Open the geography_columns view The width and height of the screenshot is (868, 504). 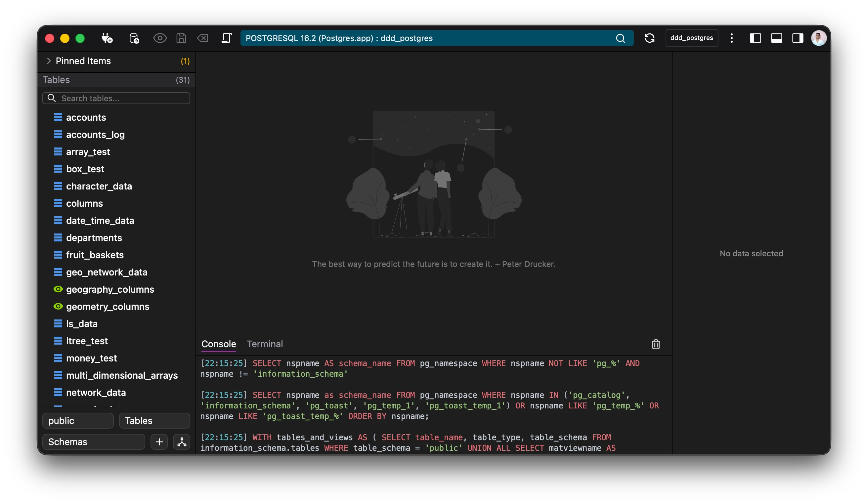click(110, 289)
